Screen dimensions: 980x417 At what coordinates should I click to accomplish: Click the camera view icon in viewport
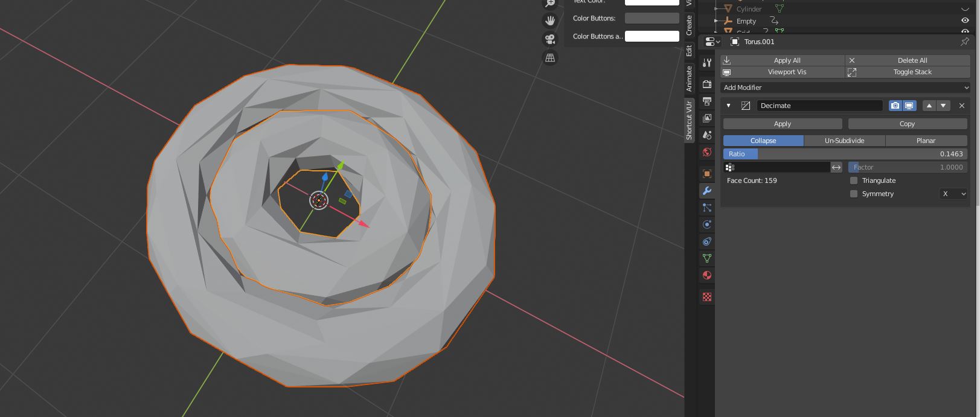tap(550, 39)
